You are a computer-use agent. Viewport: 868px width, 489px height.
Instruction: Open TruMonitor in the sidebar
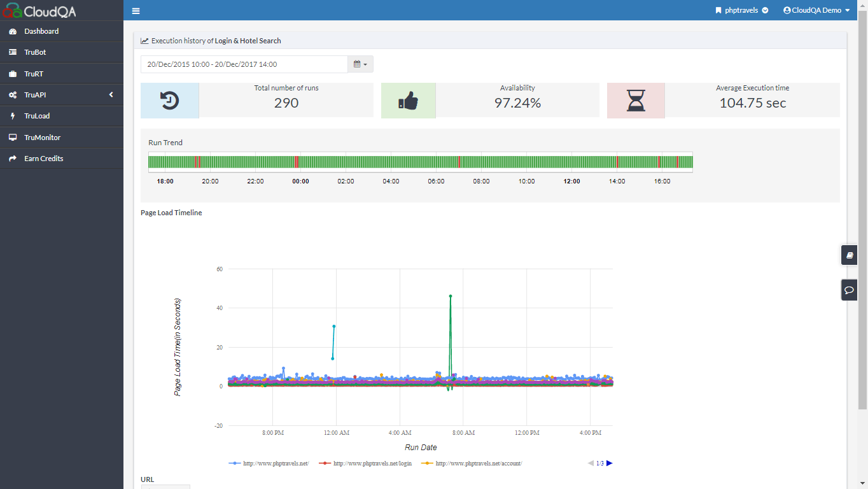[62, 138]
